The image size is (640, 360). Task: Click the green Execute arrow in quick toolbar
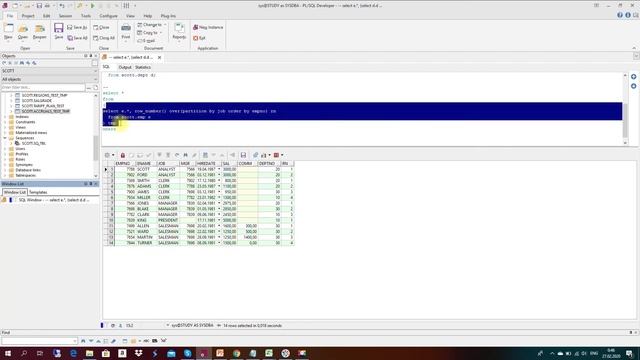coord(93,6)
